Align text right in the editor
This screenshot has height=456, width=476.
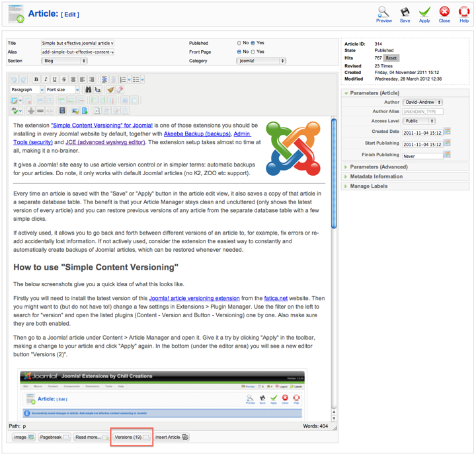(x=91, y=79)
